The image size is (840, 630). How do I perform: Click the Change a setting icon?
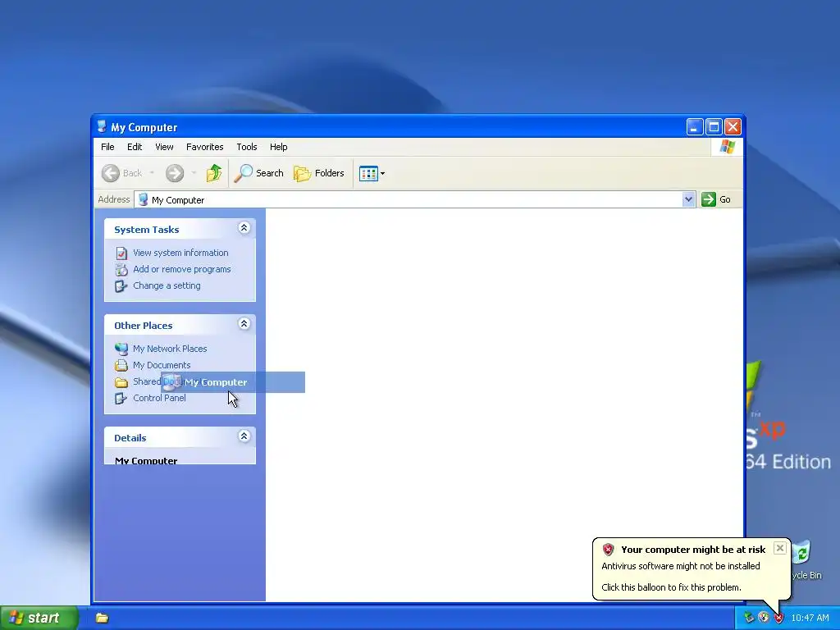tap(121, 286)
